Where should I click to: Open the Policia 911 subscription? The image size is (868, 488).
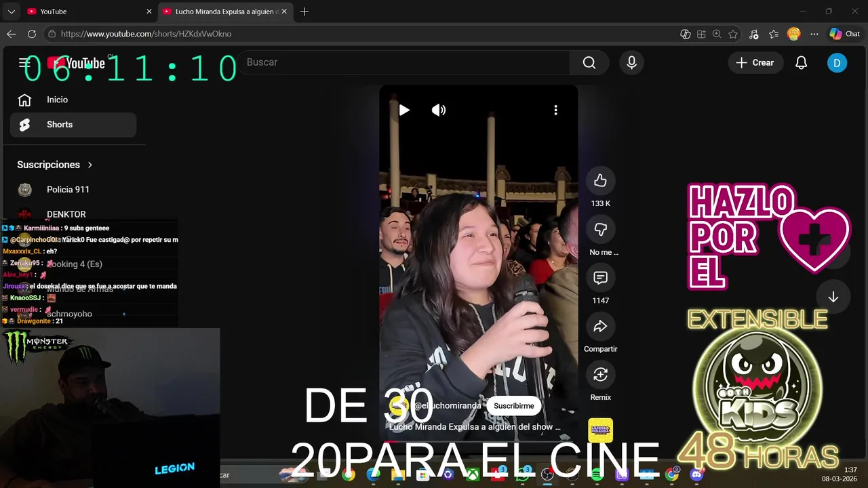pos(73,190)
